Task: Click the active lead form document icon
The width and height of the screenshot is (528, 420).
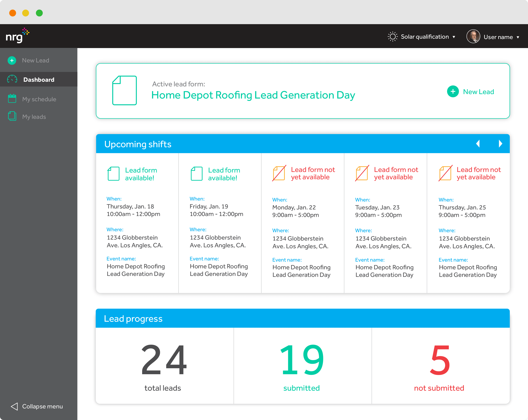Action: pyautogui.click(x=124, y=90)
